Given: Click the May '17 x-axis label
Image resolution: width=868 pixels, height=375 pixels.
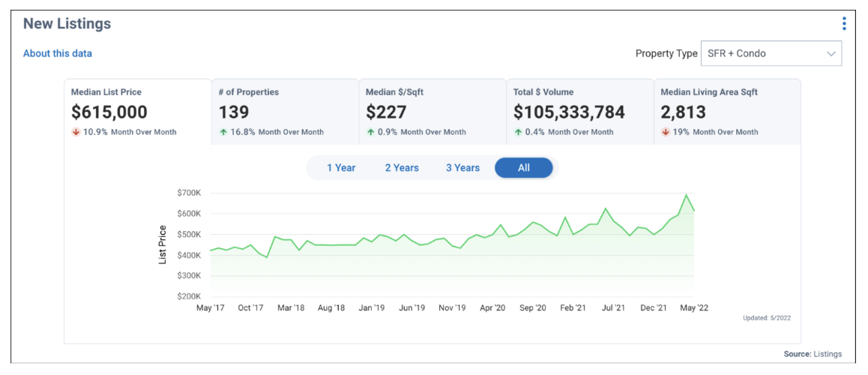Looking at the screenshot, I should (x=211, y=308).
